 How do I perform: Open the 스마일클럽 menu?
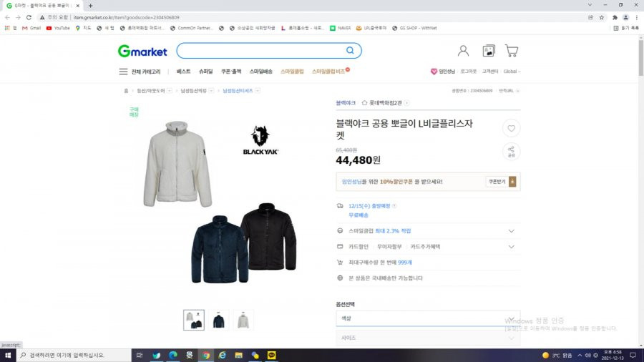(x=292, y=72)
